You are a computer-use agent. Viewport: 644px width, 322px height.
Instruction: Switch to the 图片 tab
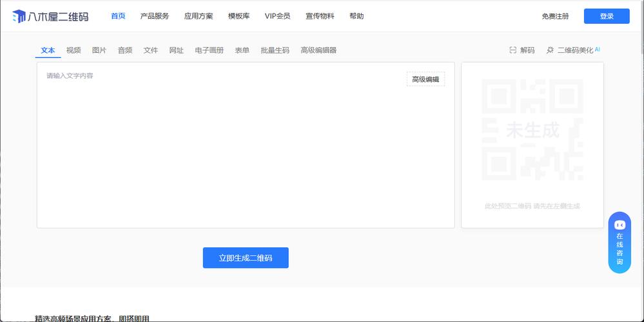99,50
